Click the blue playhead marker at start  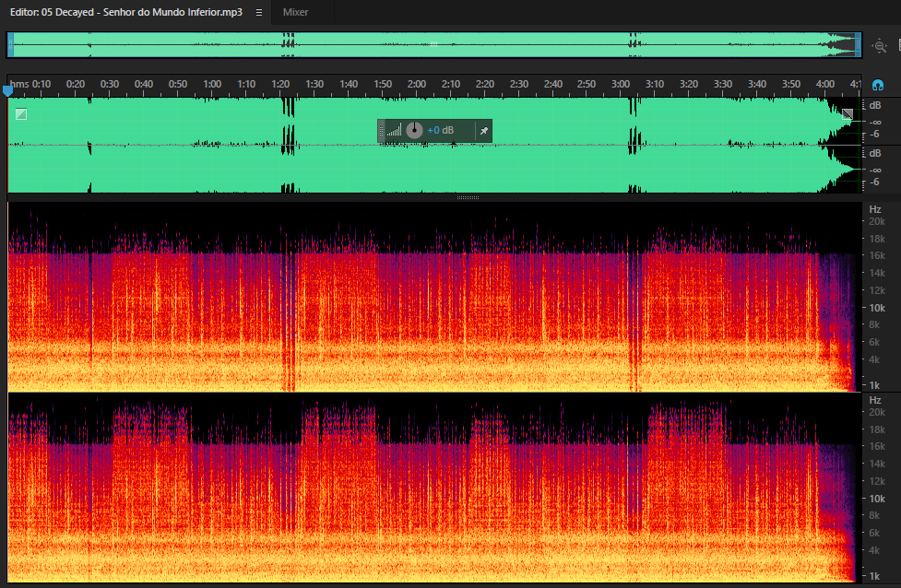(7, 90)
